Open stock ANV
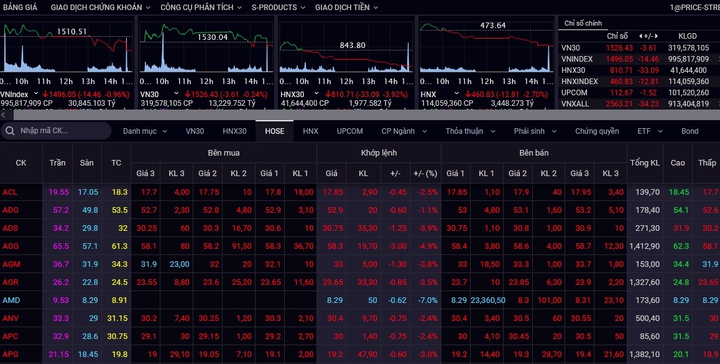The height and width of the screenshot is (364, 720). click(11, 318)
